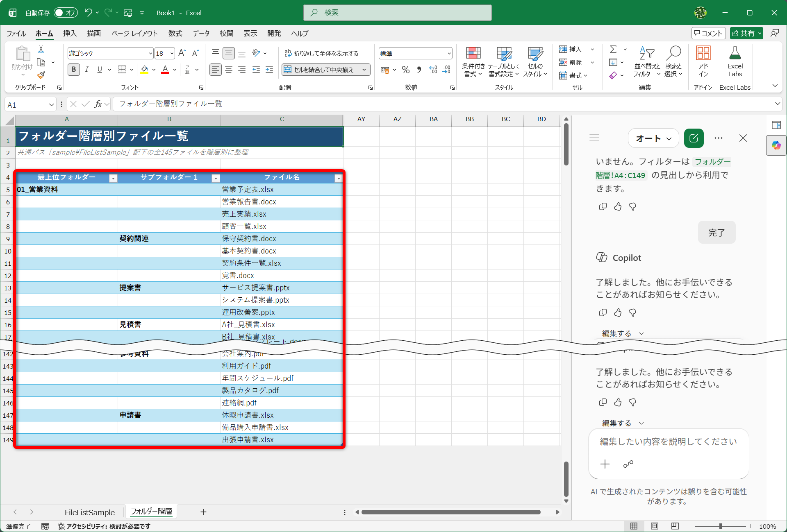Click the Copilot prompt input field
This screenshot has width=787, height=532.
point(668,441)
